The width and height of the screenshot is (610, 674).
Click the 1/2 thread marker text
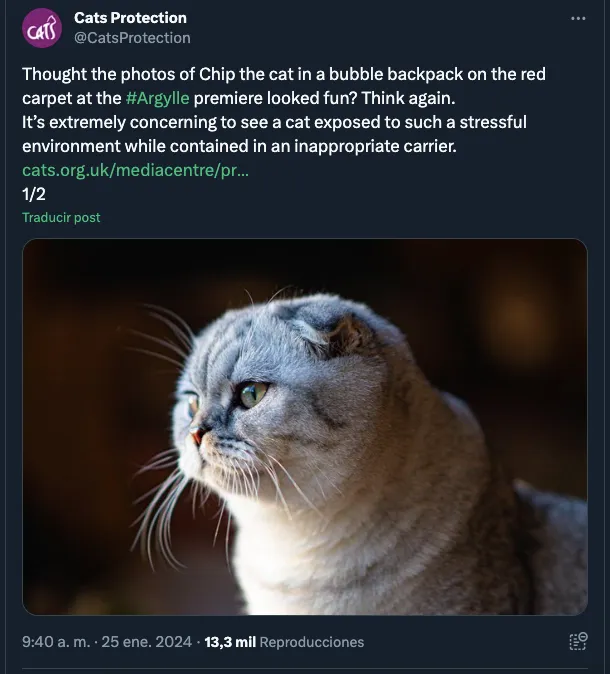coord(33,194)
